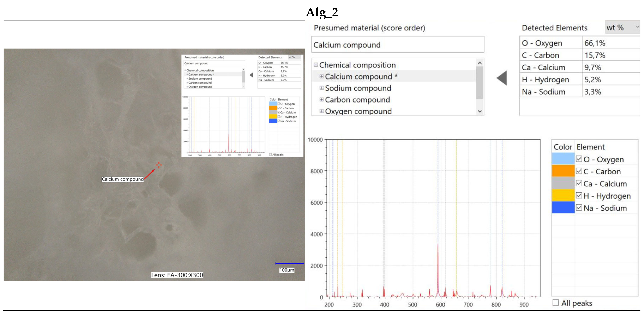Expand the Sodium compound tree node

pos(322,88)
